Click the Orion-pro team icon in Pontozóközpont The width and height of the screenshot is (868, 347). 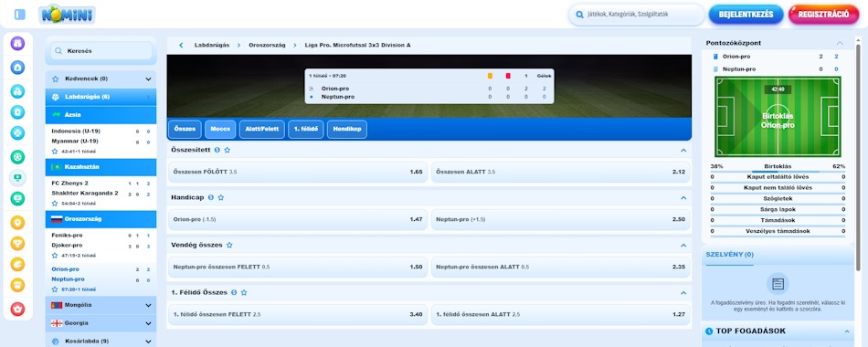(x=715, y=57)
